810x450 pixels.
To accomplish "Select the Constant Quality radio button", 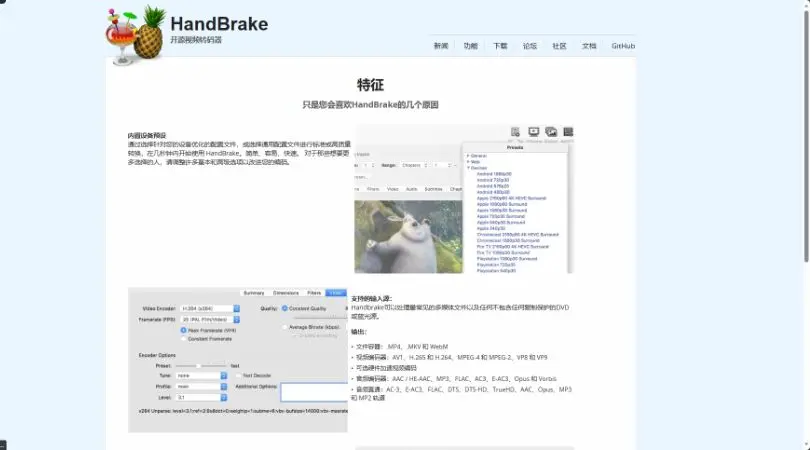I will click(285, 308).
